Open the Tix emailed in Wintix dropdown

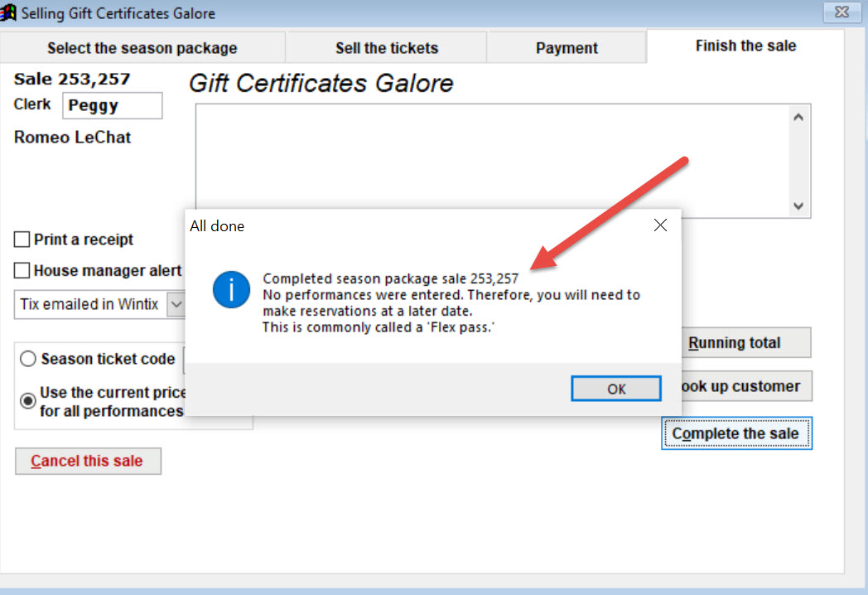[176, 304]
